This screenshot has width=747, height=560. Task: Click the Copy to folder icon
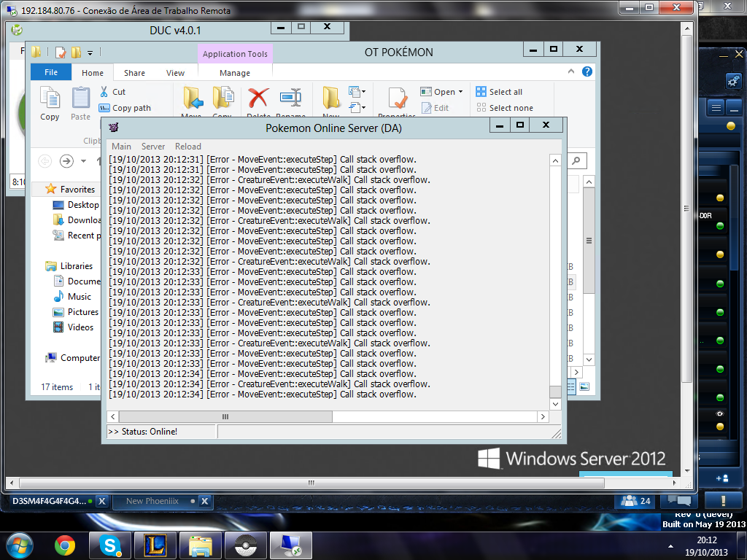pyautogui.click(x=222, y=98)
